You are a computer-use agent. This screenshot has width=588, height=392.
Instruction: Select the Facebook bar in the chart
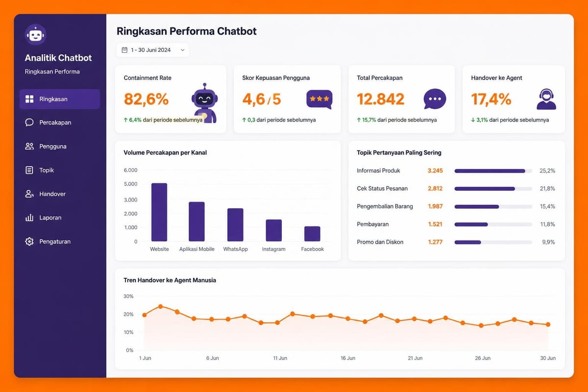pyautogui.click(x=312, y=234)
